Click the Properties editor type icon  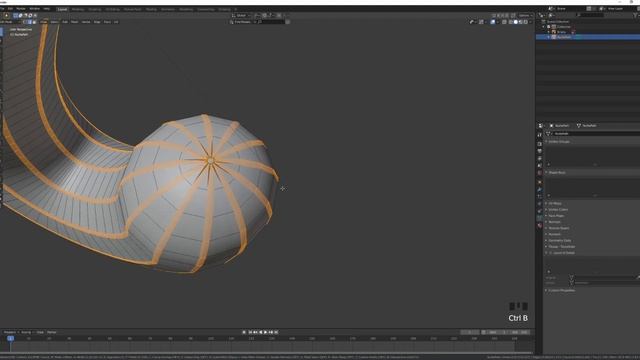click(541, 126)
